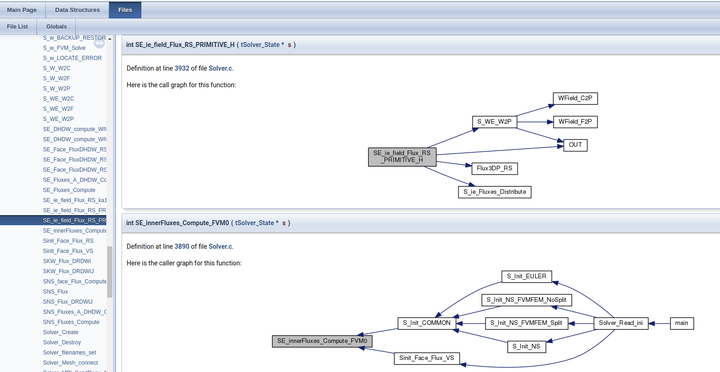Open line 3932 definition link
Image resolution: width=720 pixels, height=372 pixels.
pyautogui.click(x=182, y=68)
